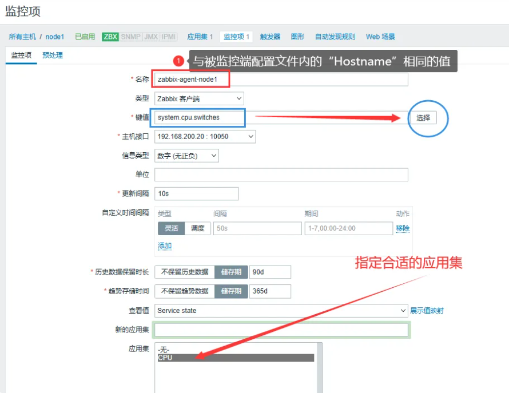The height and width of the screenshot is (420, 509).
Task: Expand the 查看值 Service state dropdown
Action: point(281,311)
